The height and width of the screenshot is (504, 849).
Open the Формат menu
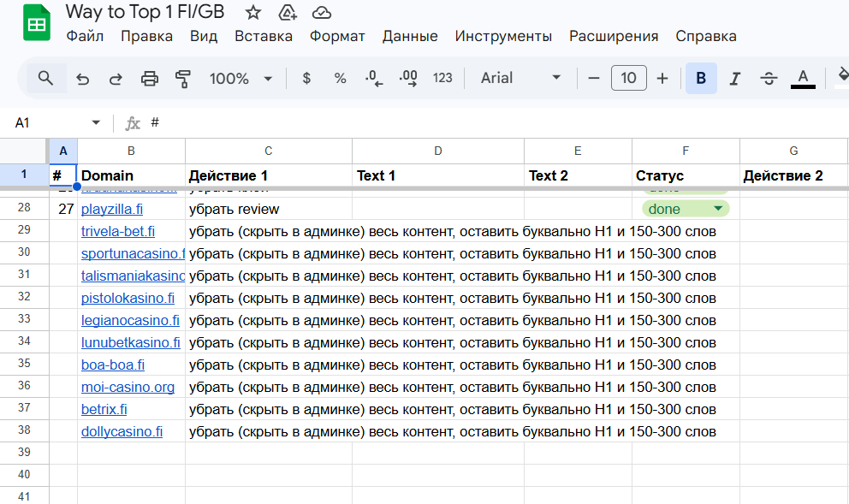[x=337, y=36]
